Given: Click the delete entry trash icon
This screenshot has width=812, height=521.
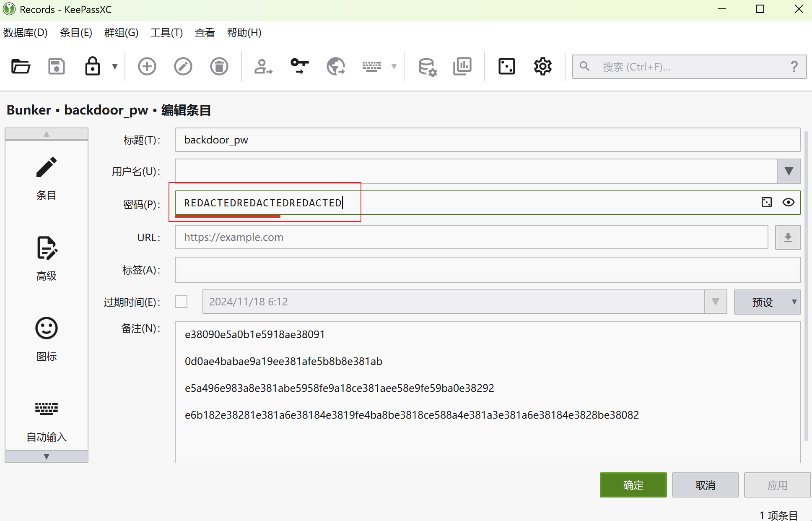Looking at the screenshot, I should 219,66.
